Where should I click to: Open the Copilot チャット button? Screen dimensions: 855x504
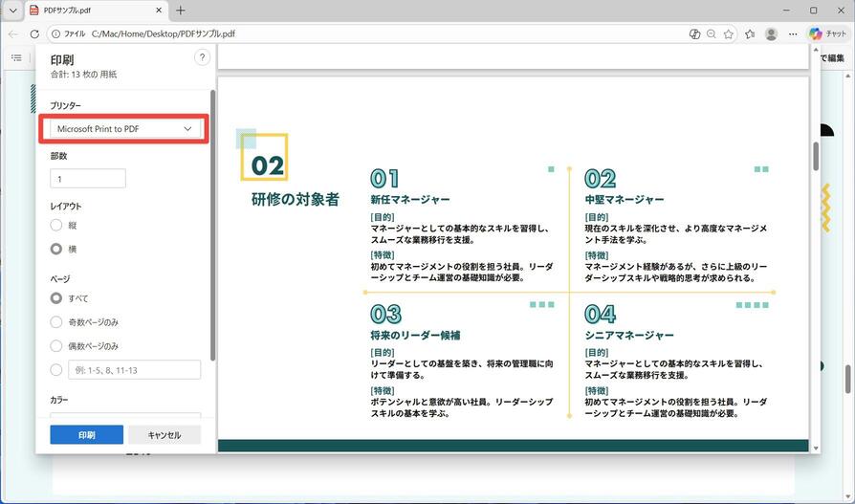click(827, 33)
